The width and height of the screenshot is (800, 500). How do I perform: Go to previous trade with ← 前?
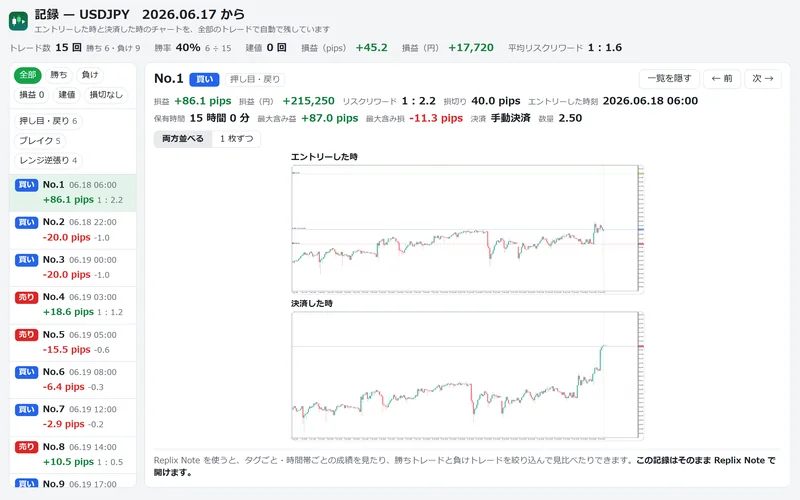(721, 79)
